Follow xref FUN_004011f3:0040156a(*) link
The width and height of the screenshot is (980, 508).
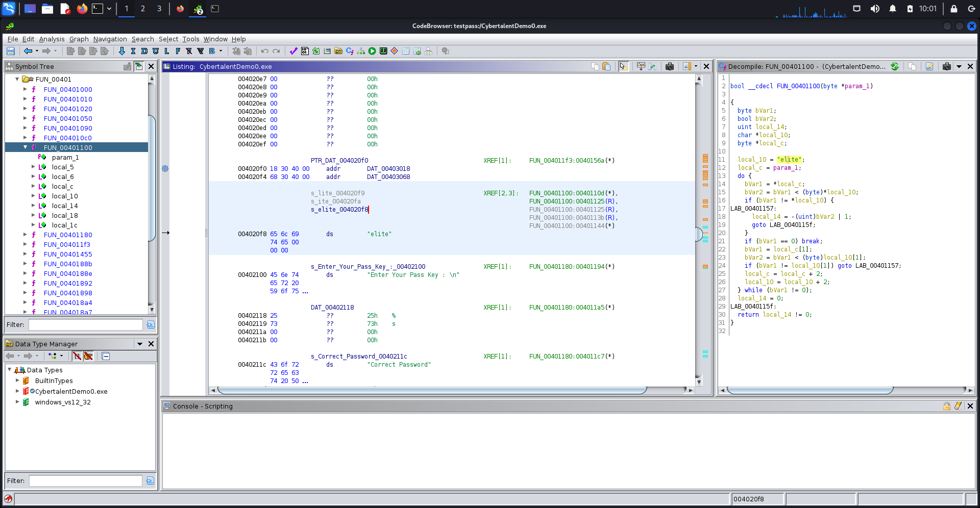pos(572,161)
